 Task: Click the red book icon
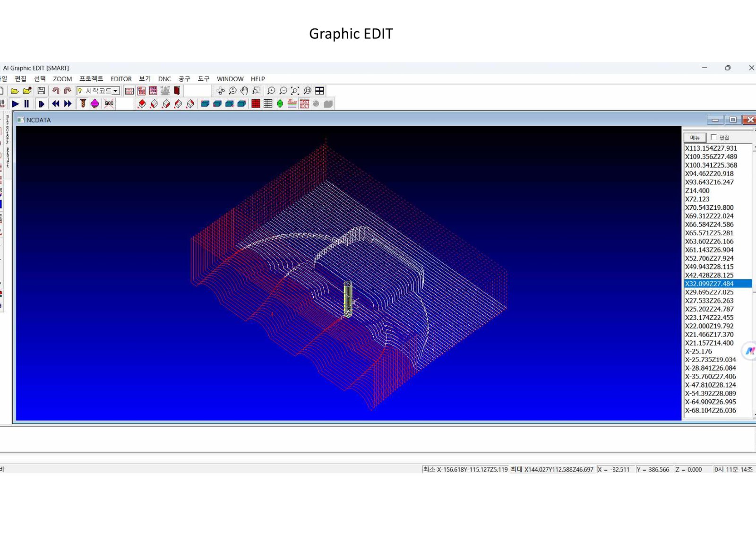click(x=177, y=91)
